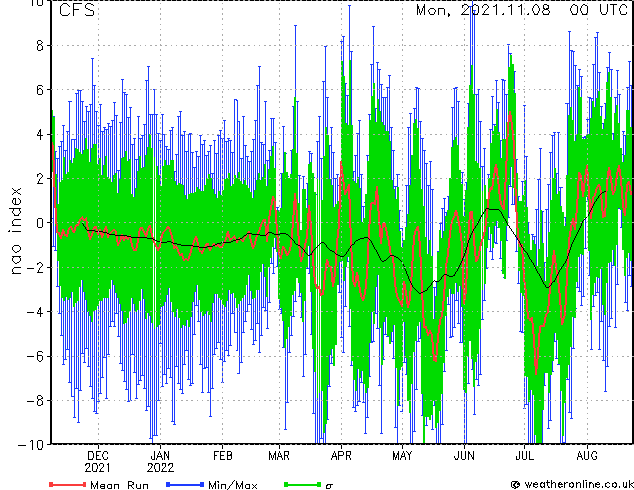Select the MAY month label
The width and height of the screenshot is (634, 490).
coord(402,455)
